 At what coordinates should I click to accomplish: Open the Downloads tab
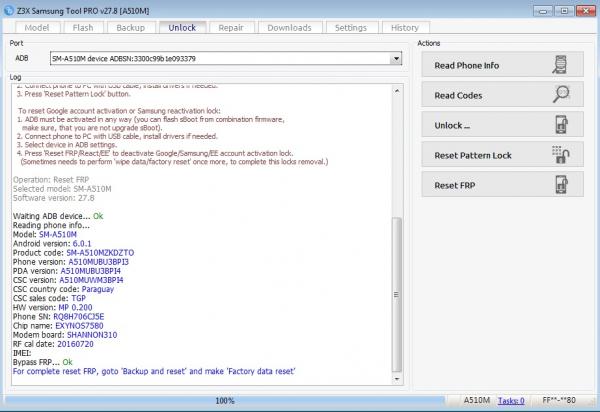pos(289,28)
